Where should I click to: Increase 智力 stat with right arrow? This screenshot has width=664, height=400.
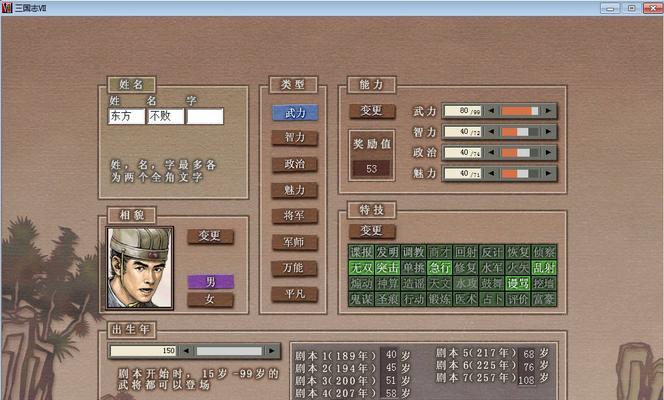(548, 132)
